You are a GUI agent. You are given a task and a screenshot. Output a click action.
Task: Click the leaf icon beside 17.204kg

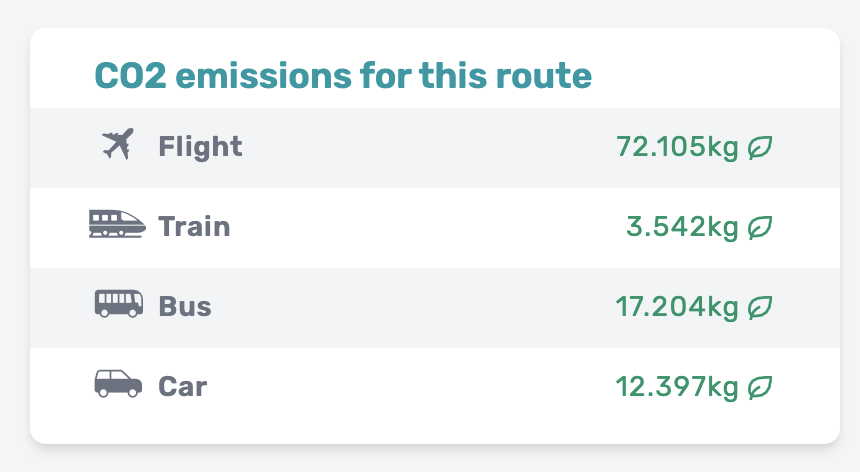click(760, 307)
